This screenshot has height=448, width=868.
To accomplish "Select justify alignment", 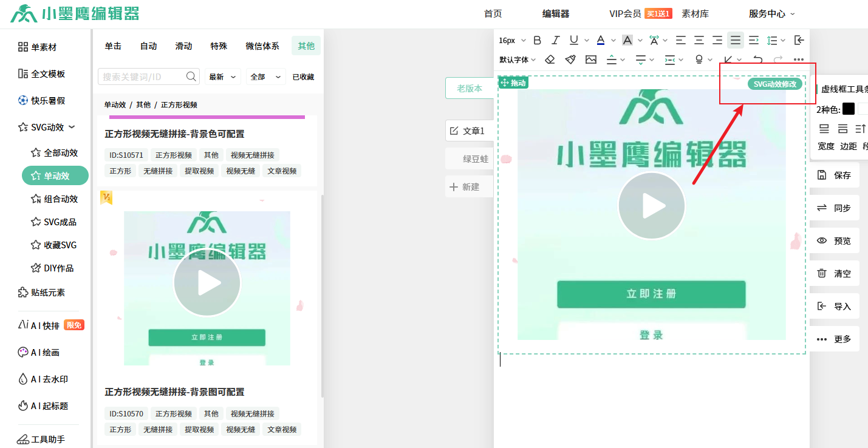I will (x=736, y=40).
